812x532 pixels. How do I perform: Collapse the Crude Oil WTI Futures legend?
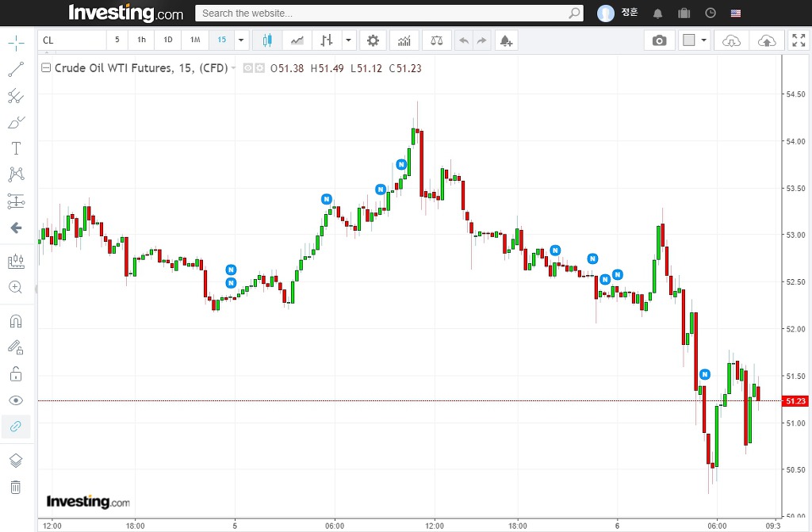pos(46,68)
